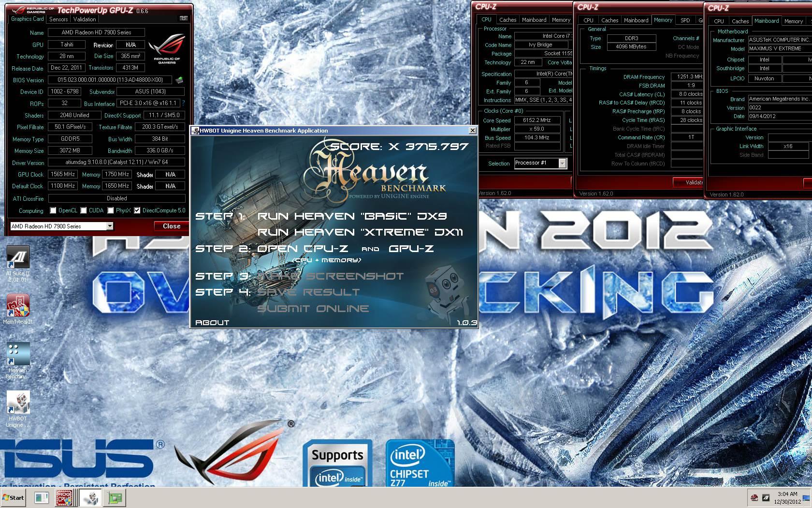Switch to the Graphics Card tab in GPU-Z
The height and width of the screenshot is (508, 812).
click(28, 19)
